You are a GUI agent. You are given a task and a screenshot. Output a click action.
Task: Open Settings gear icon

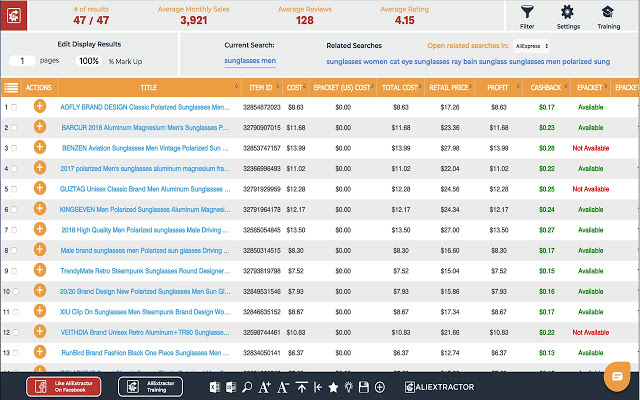pos(567,12)
